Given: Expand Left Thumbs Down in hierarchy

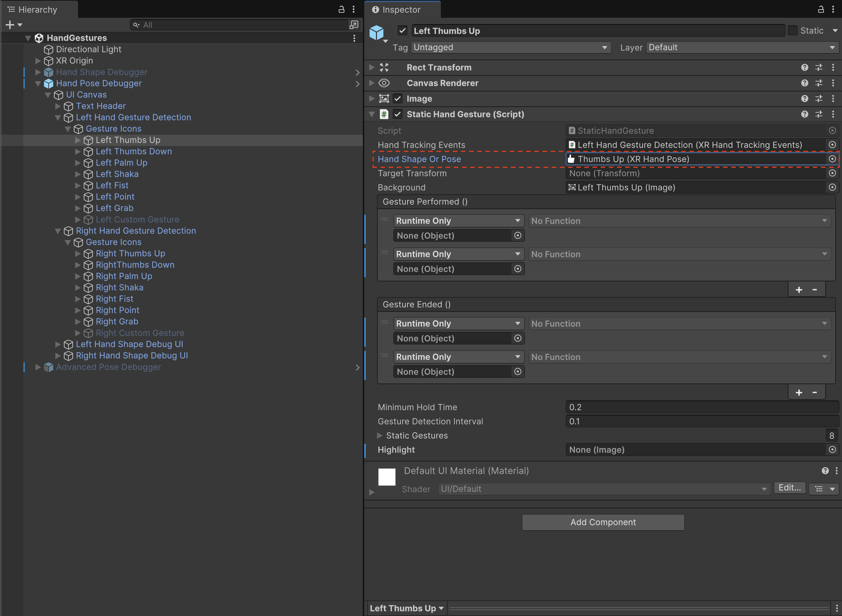Looking at the screenshot, I should [78, 151].
